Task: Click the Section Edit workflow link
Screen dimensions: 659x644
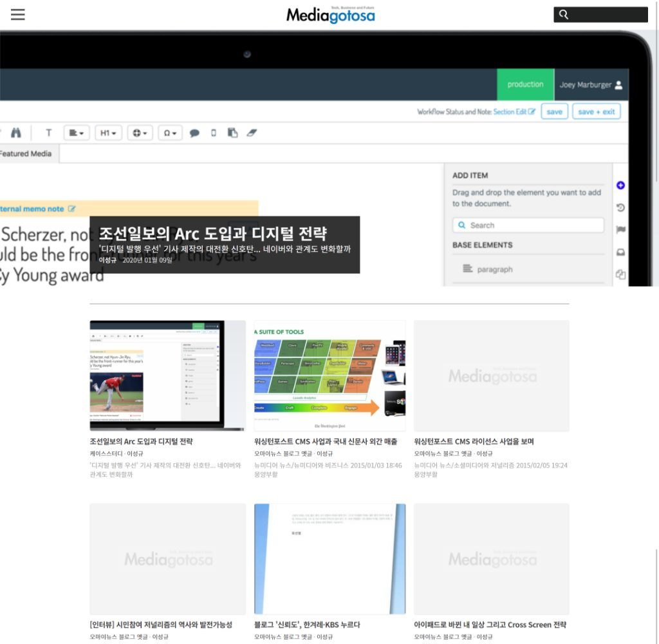Action: click(x=514, y=111)
